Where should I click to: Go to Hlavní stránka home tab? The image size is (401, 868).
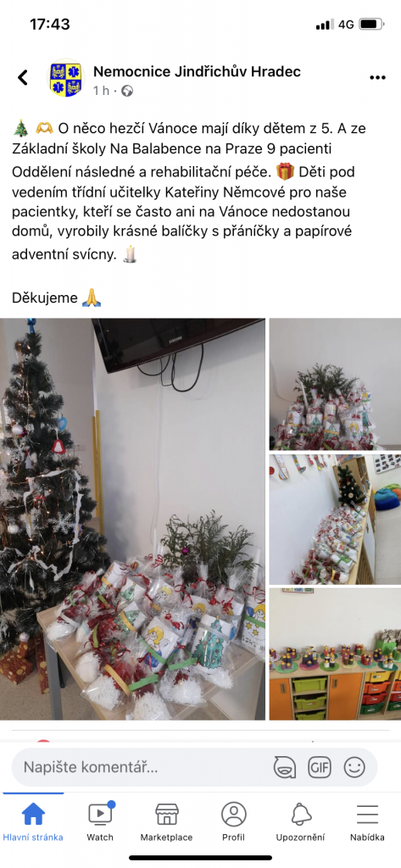(33, 821)
